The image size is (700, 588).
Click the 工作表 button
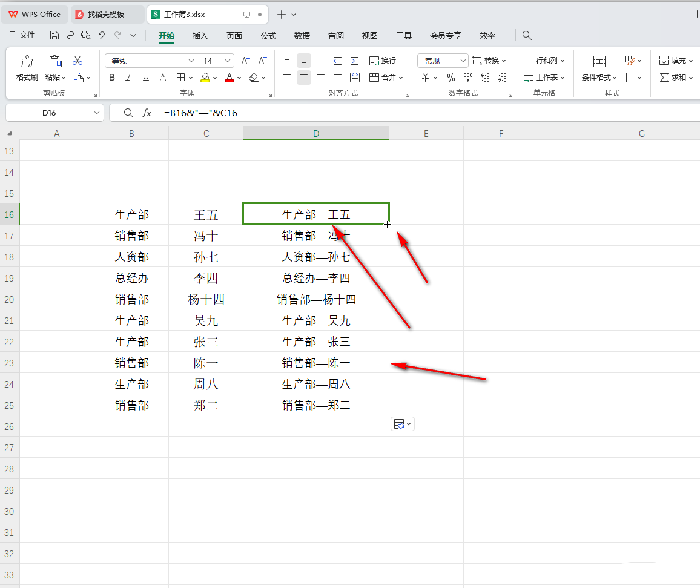click(544, 78)
